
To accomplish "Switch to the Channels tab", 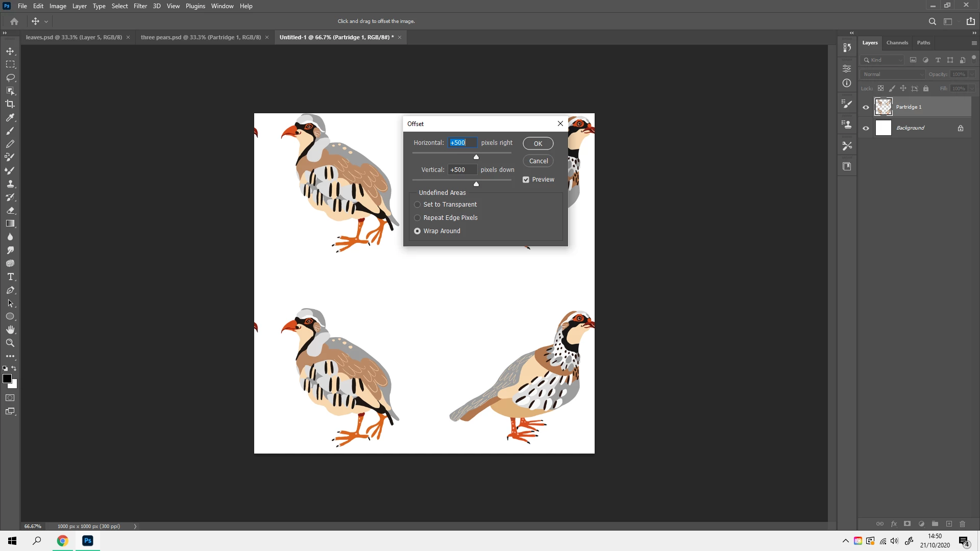I will point(897,43).
